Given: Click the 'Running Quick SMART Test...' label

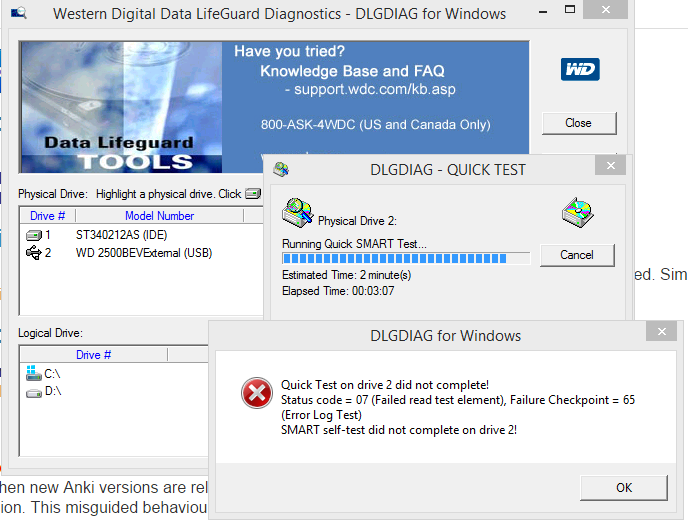Looking at the screenshot, I should [x=354, y=244].
